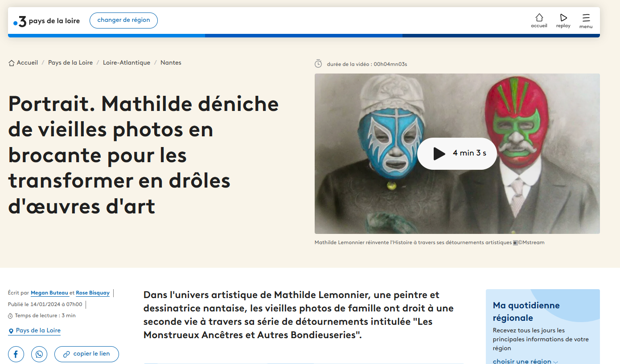Click the Pays de la Loire location tag
This screenshot has height=364, width=620.
(x=38, y=331)
